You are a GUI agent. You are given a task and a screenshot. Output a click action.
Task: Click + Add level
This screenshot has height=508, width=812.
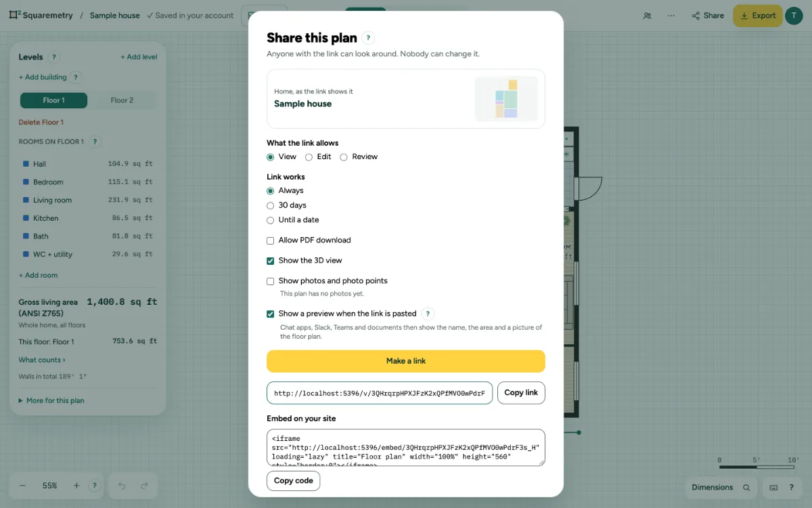coord(139,57)
